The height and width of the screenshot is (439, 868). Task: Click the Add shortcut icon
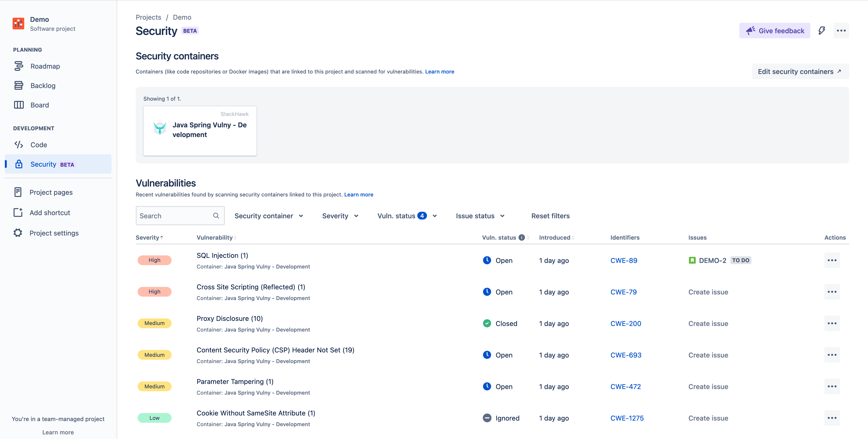click(x=18, y=212)
